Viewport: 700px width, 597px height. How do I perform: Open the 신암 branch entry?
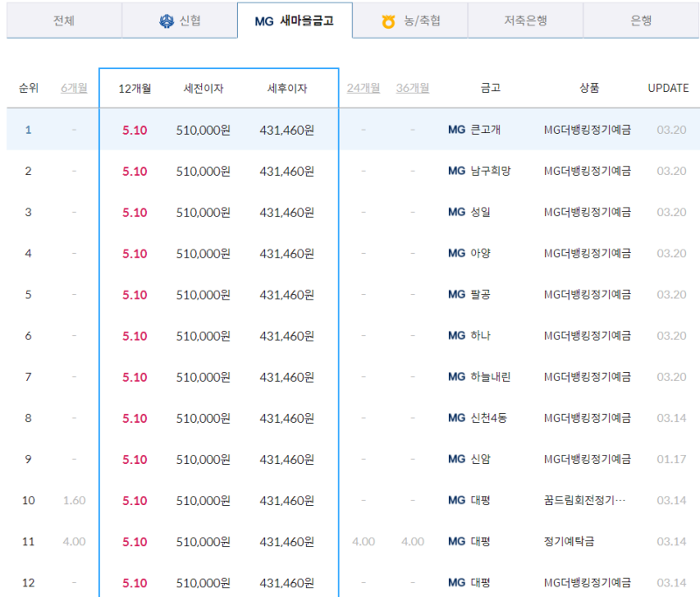pos(480,459)
